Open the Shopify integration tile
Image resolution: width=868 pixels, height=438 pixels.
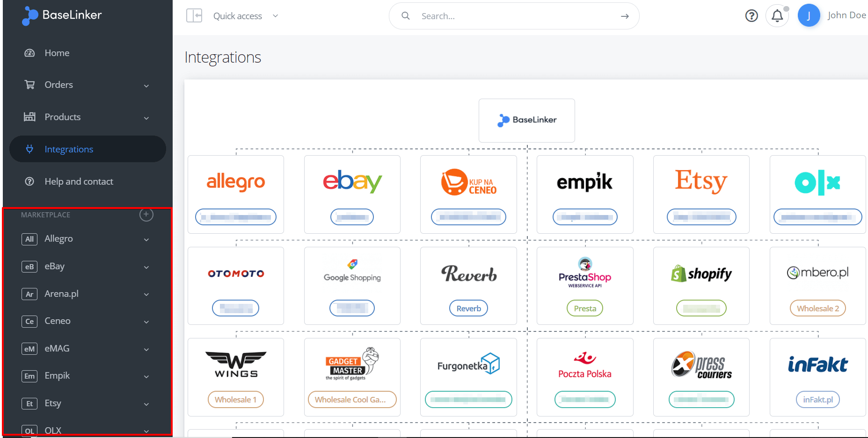pos(701,286)
